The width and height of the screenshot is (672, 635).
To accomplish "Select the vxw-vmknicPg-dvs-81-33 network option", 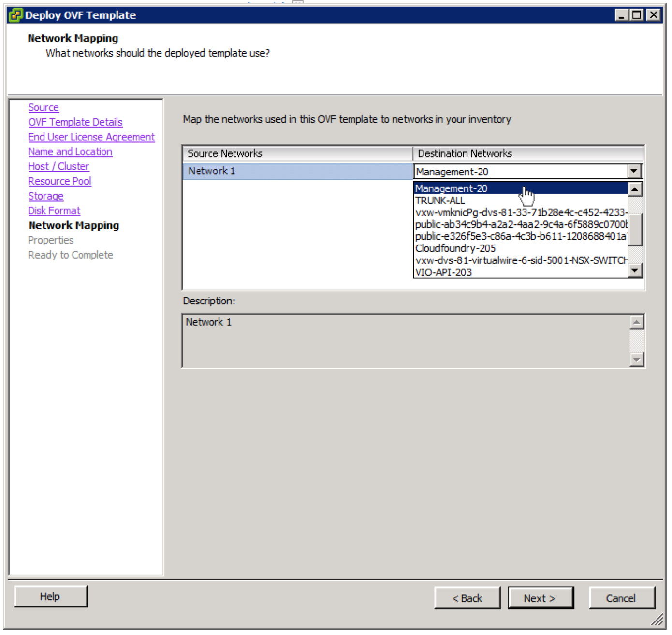I will tap(521, 213).
